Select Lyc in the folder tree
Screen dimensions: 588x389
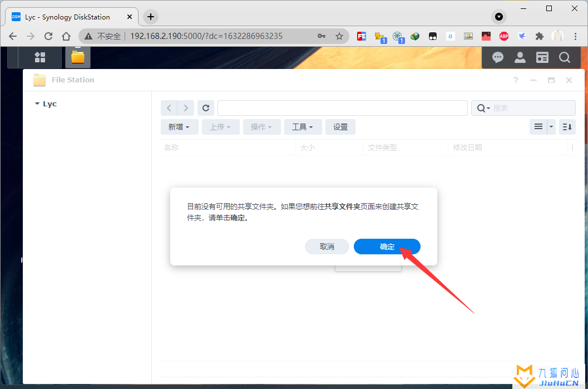(x=50, y=104)
